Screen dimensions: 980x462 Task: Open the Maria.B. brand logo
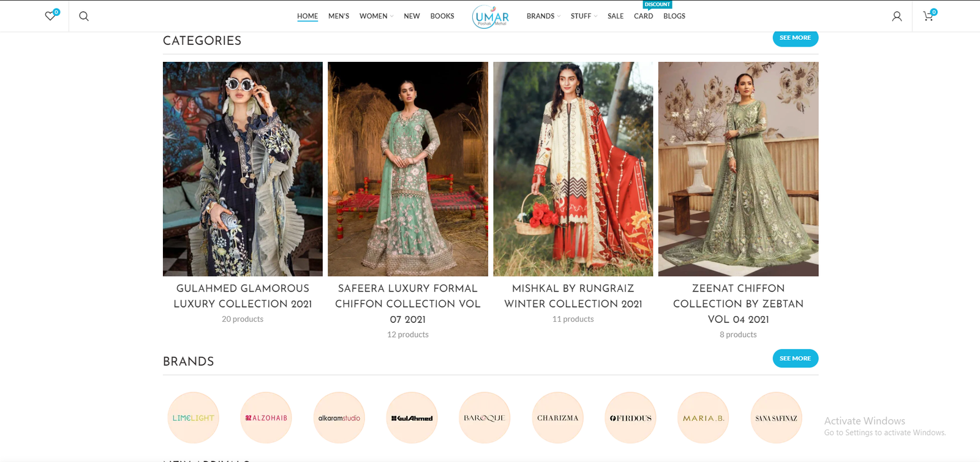coord(704,418)
